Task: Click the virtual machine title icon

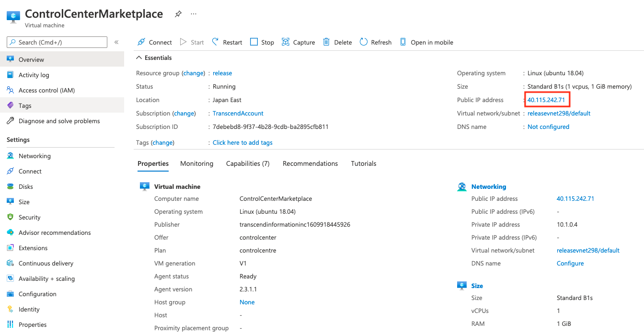Action: [x=13, y=17]
